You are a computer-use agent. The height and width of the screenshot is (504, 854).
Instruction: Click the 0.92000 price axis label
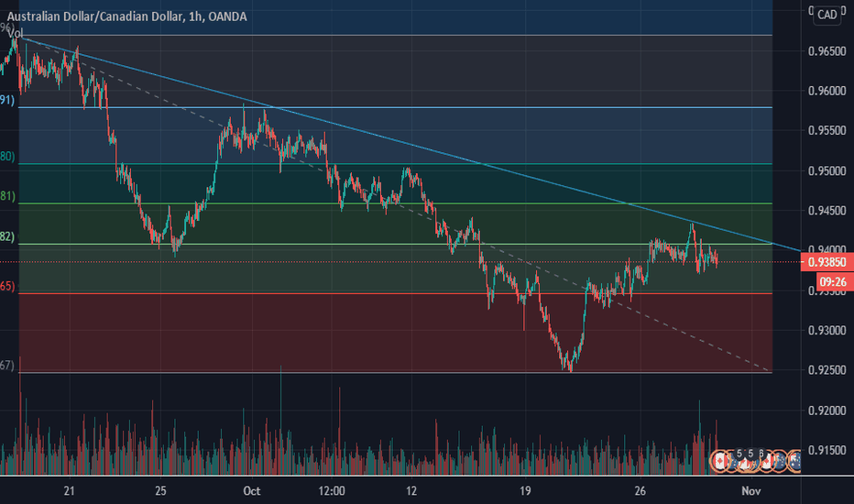coord(827,411)
